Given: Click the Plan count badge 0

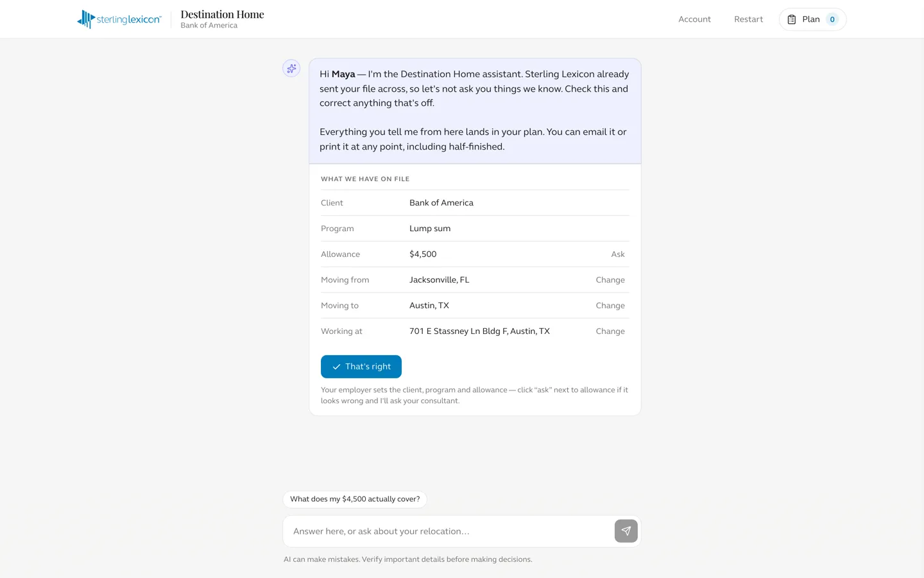Looking at the screenshot, I should tap(832, 19).
